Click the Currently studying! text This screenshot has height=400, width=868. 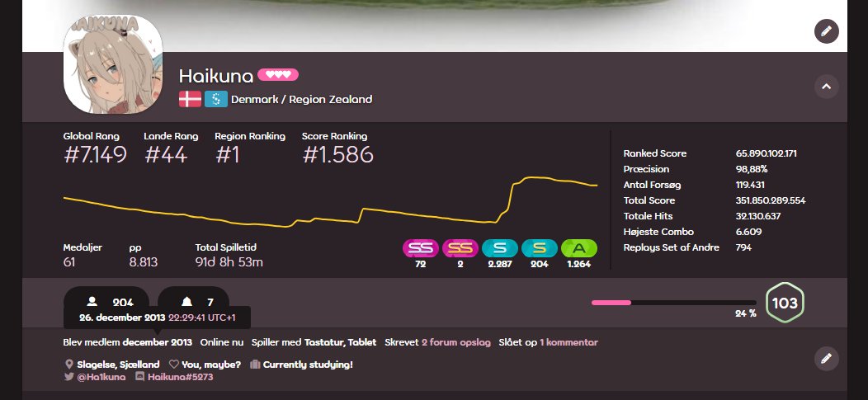308,364
